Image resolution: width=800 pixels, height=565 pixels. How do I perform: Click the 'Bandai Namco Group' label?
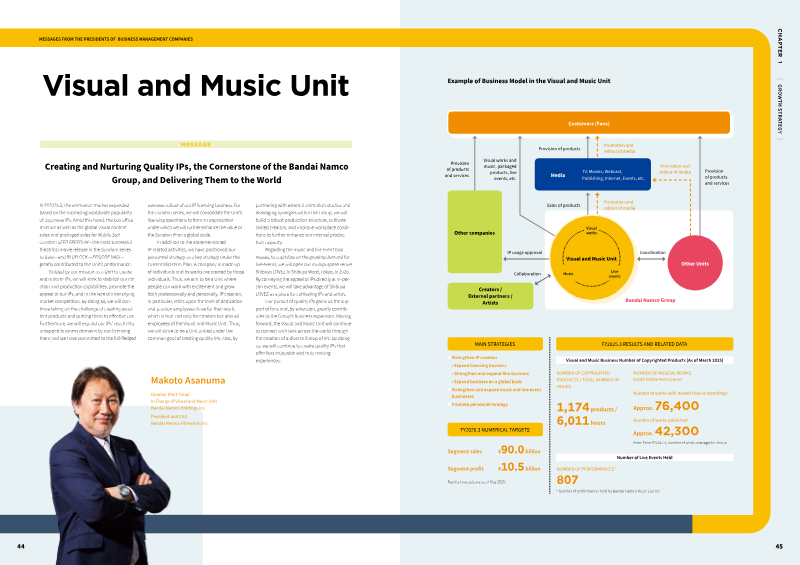pyautogui.click(x=650, y=300)
